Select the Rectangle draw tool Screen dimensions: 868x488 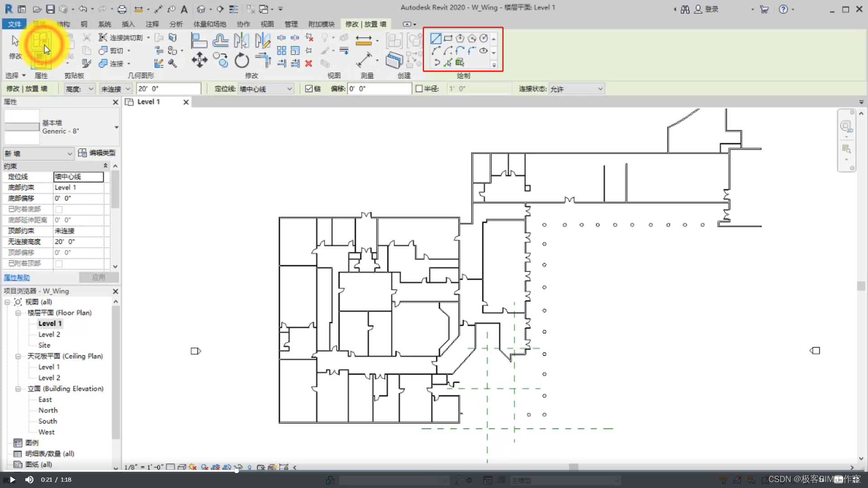(x=448, y=38)
